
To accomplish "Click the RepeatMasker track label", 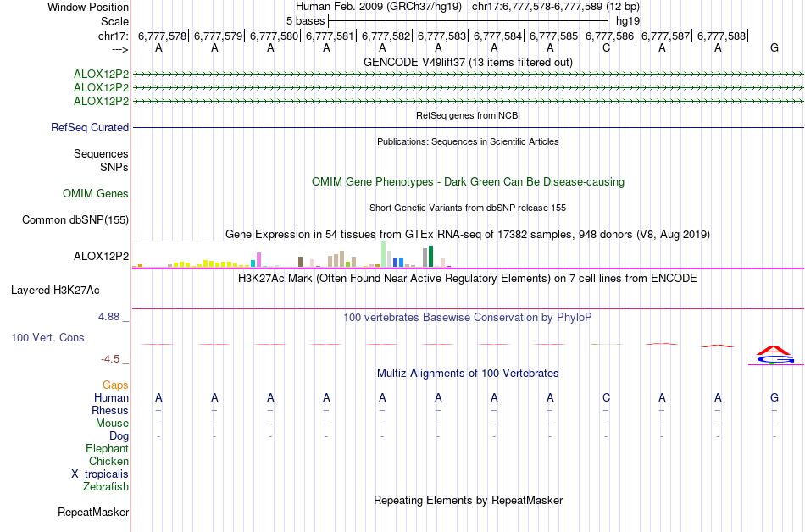I will (93, 512).
